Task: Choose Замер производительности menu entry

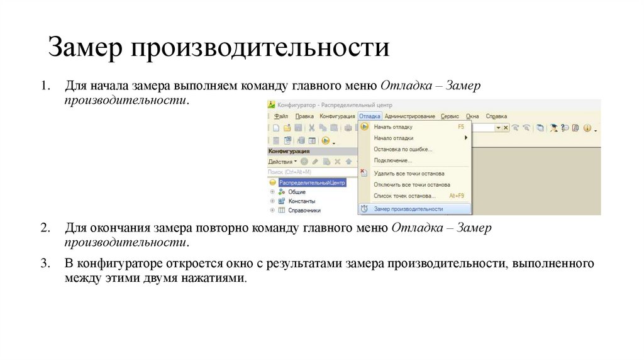Action: point(415,209)
